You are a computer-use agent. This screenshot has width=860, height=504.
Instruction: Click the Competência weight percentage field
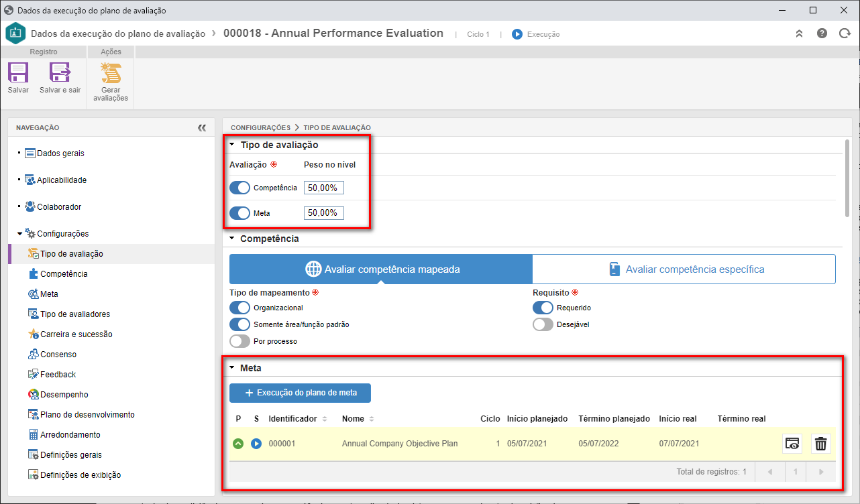324,188
